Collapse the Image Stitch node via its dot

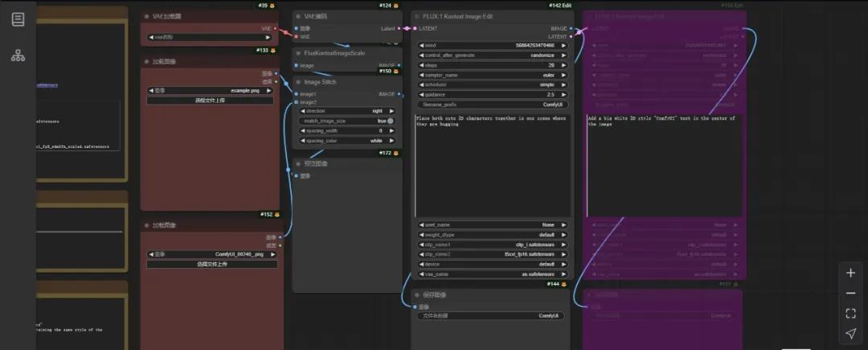point(299,82)
